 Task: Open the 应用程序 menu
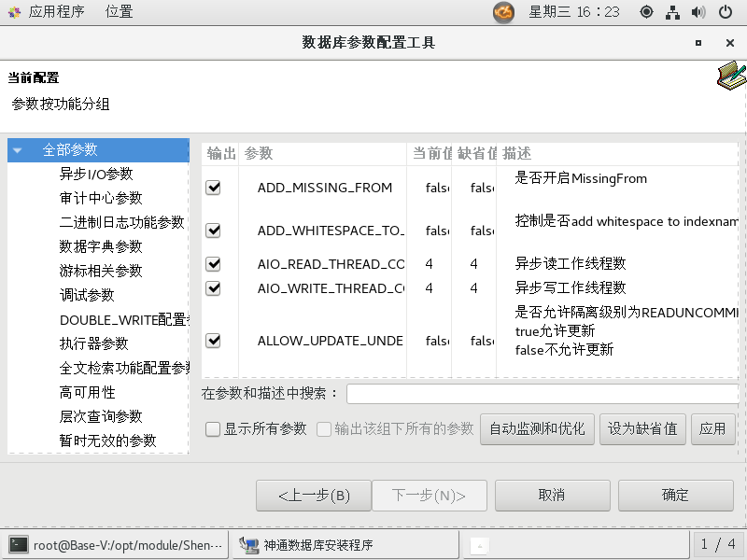[x=56, y=12]
